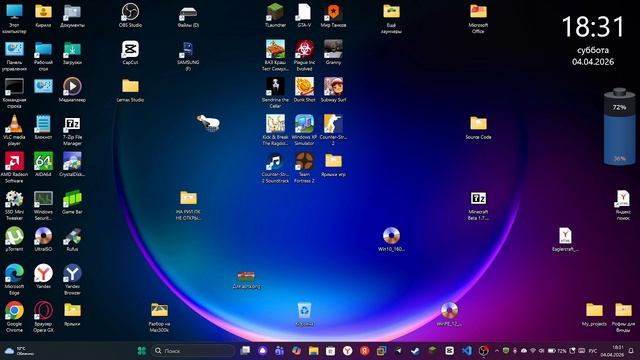Click the 18:31 desktop clock gadget

(593, 27)
